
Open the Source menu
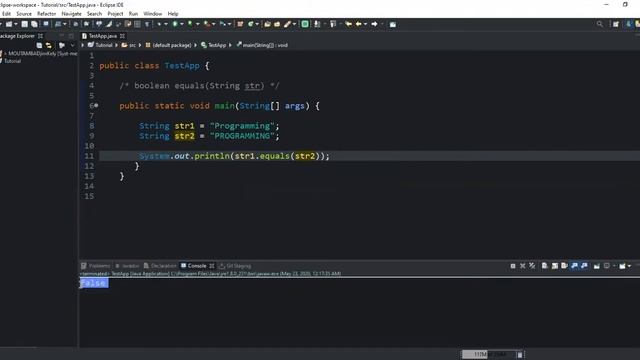[x=24, y=14]
